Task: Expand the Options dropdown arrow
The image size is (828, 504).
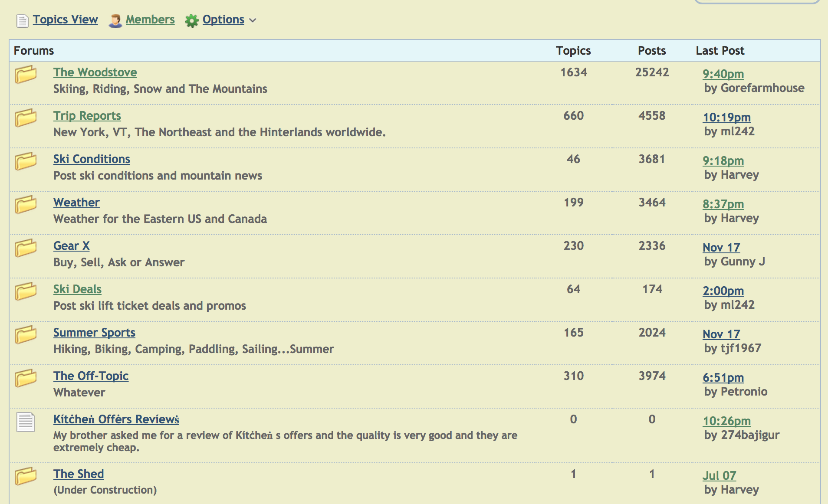Action: coord(253,20)
